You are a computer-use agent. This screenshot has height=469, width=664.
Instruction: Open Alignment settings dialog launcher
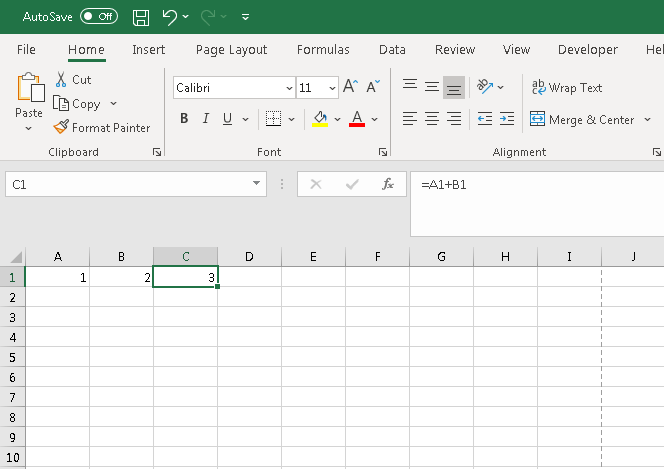click(x=657, y=152)
